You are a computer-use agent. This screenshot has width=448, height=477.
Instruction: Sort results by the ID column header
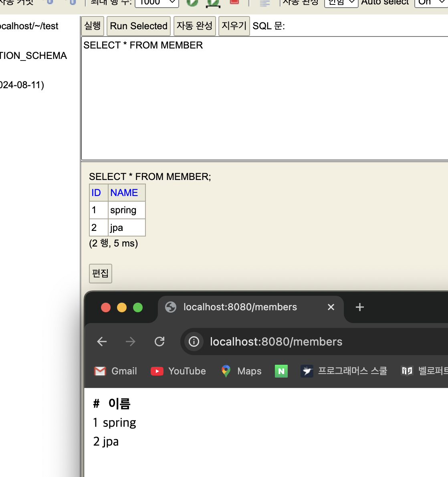pyautogui.click(x=96, y=192)
